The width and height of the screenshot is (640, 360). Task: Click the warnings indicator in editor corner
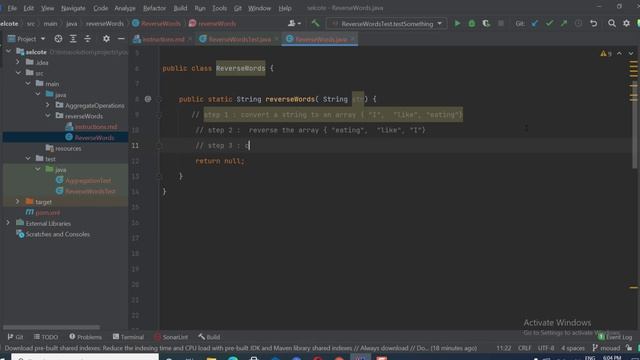click(606, 53)
